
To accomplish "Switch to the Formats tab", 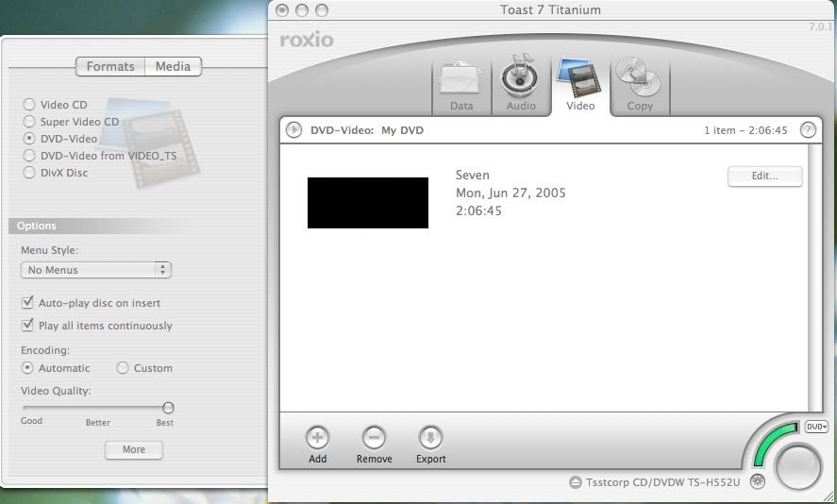I will coord(110,67).
